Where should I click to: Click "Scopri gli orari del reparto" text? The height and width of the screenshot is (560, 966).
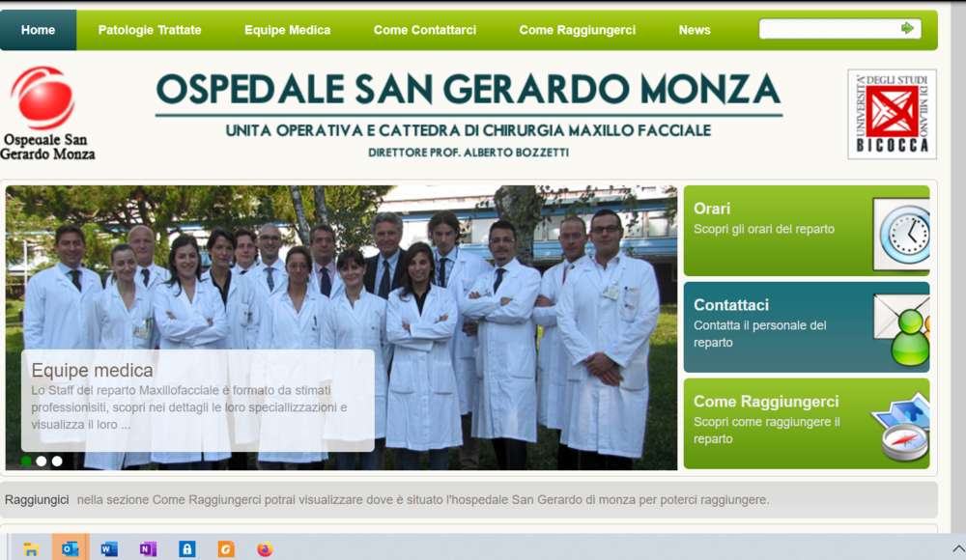point(764,229)
